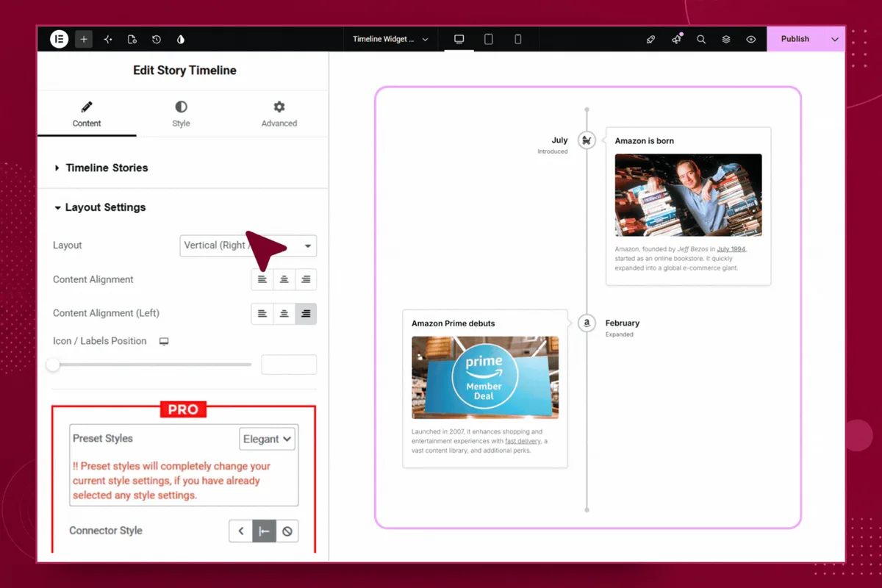Click the Publish button
The width and height of the screenshot is (882, 588).
[x=795, y=39]
